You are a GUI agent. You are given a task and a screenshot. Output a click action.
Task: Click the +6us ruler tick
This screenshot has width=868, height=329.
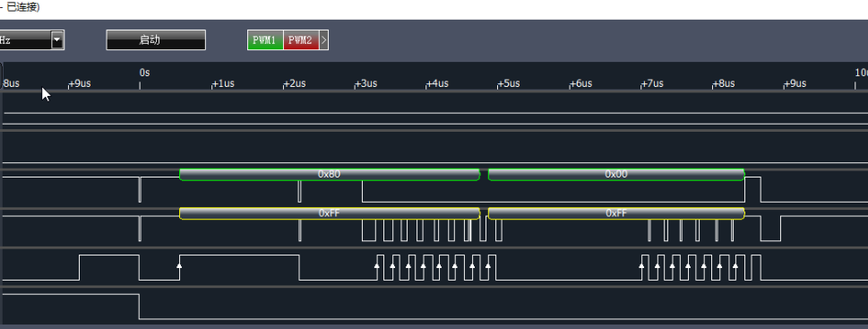[580, 83]
